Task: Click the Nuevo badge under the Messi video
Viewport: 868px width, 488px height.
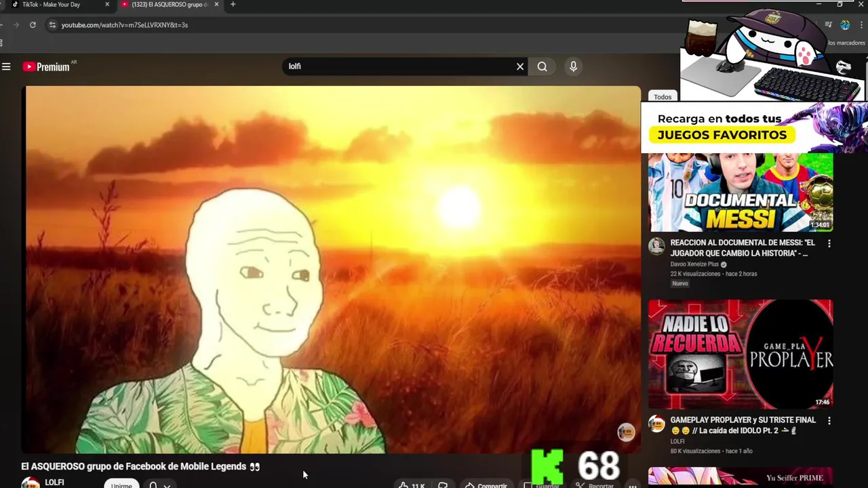Action: point(680,283)
